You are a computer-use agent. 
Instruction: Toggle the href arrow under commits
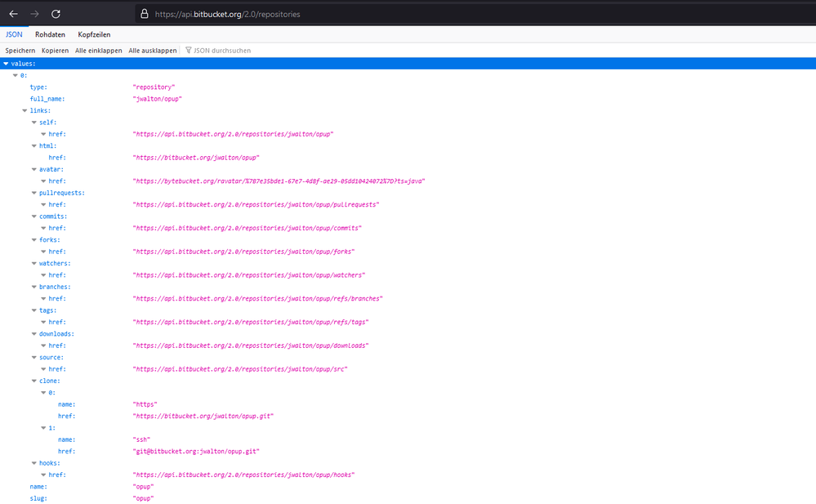[x=43, y=228]
